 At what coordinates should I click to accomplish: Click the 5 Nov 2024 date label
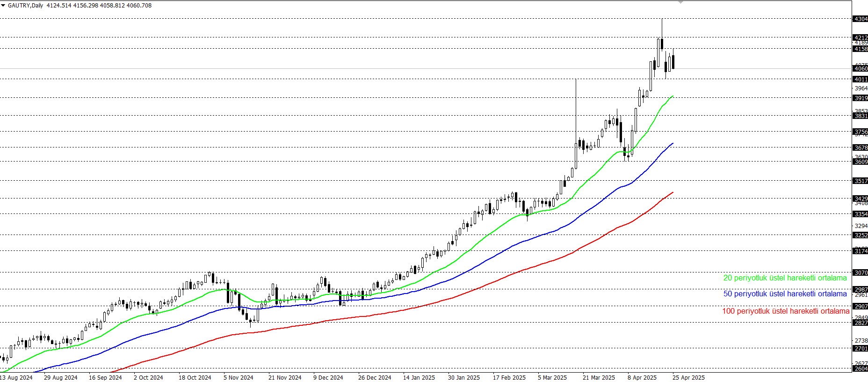(x=239, y=377)
